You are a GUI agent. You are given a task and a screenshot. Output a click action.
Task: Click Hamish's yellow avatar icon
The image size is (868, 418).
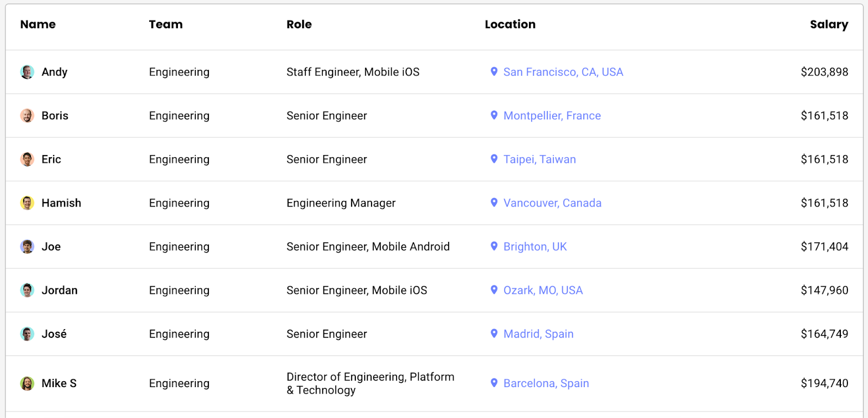[x=27, y=203]
